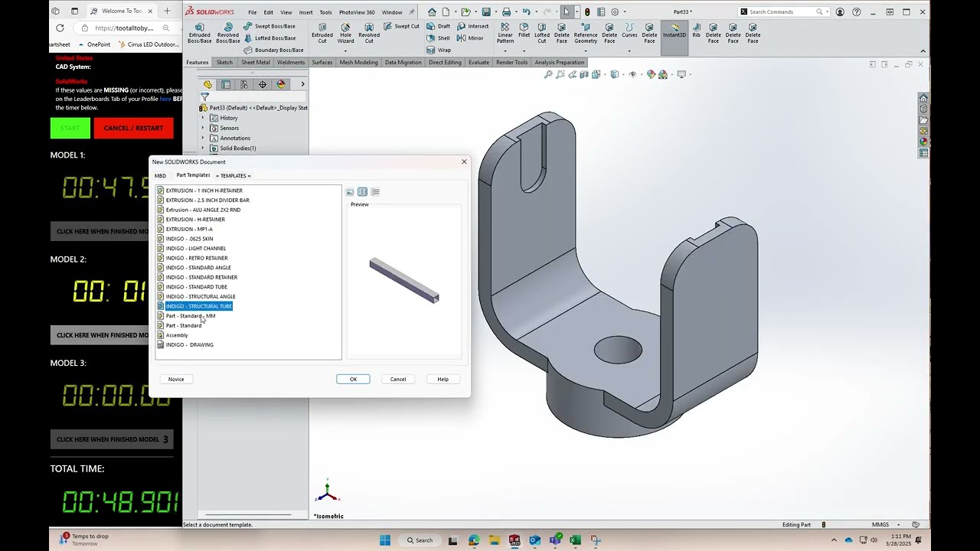This screenshot has width=980, height=551.
Task: Click the Home icon in SolidWorks title bar
Action: pos(432,11)
